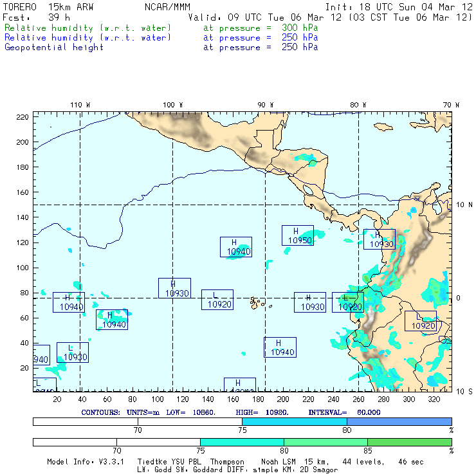The height and width of the screenshot is (476, 476).
Task: Click the island of Jamaica on the map
Action: 383,127
